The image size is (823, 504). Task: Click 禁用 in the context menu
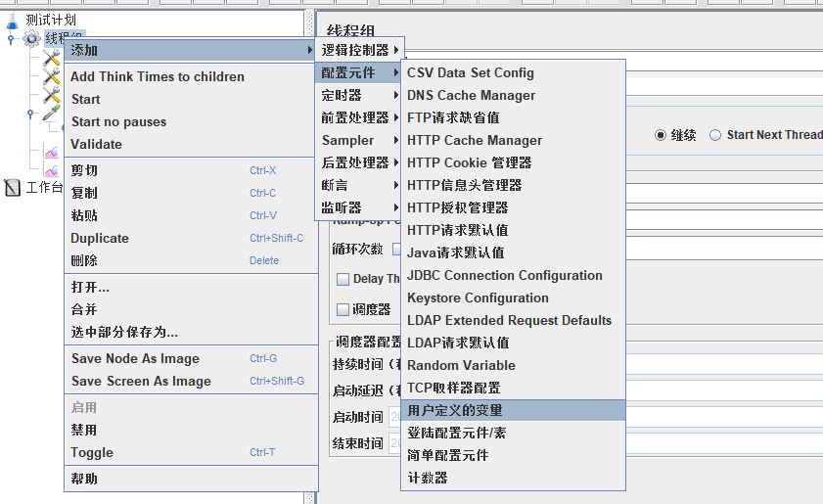pos(84,430)
